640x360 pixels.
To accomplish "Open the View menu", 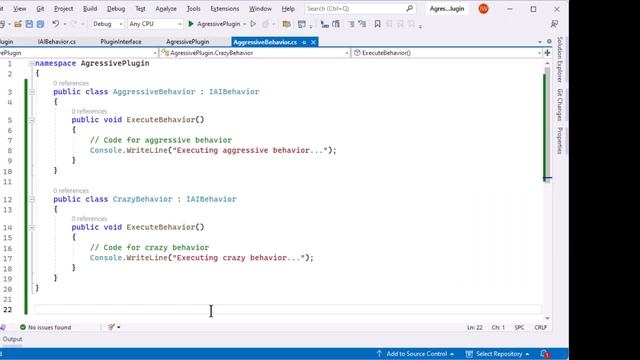I will pyautogui.click(x=19, y=9).
